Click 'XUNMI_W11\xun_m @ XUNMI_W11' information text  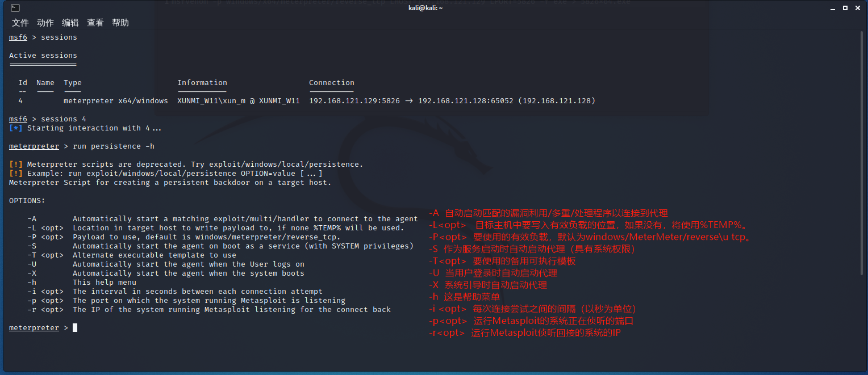click(239, 101)
